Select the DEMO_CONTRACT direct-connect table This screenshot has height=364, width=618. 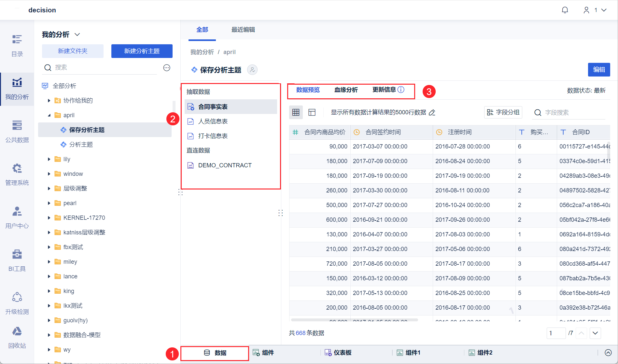(231, 165)
